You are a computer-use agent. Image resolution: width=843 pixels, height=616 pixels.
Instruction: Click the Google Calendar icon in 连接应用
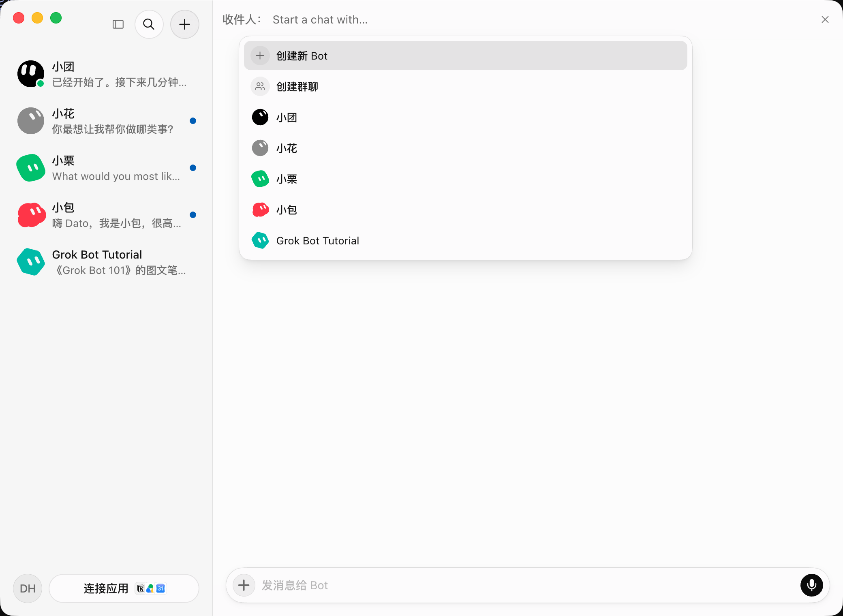(x=161, y=588)
